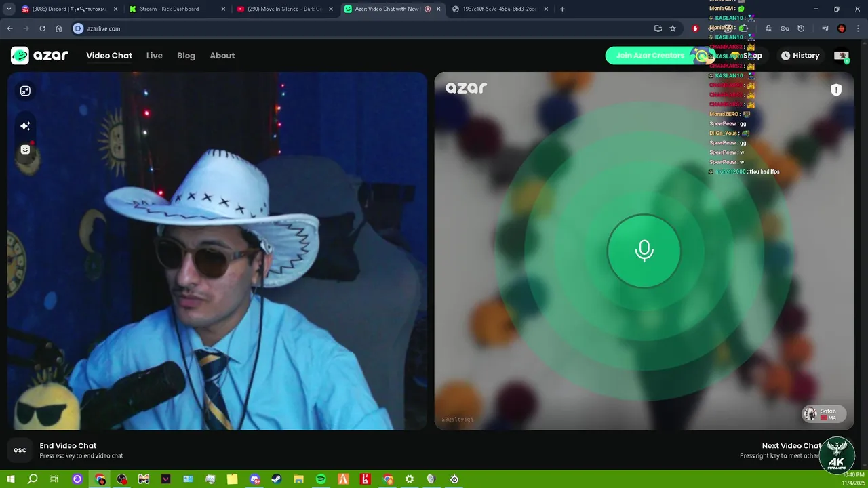Open the media control playlist icon
Viewport: 868px width, 488px height.
coord(825,28)
